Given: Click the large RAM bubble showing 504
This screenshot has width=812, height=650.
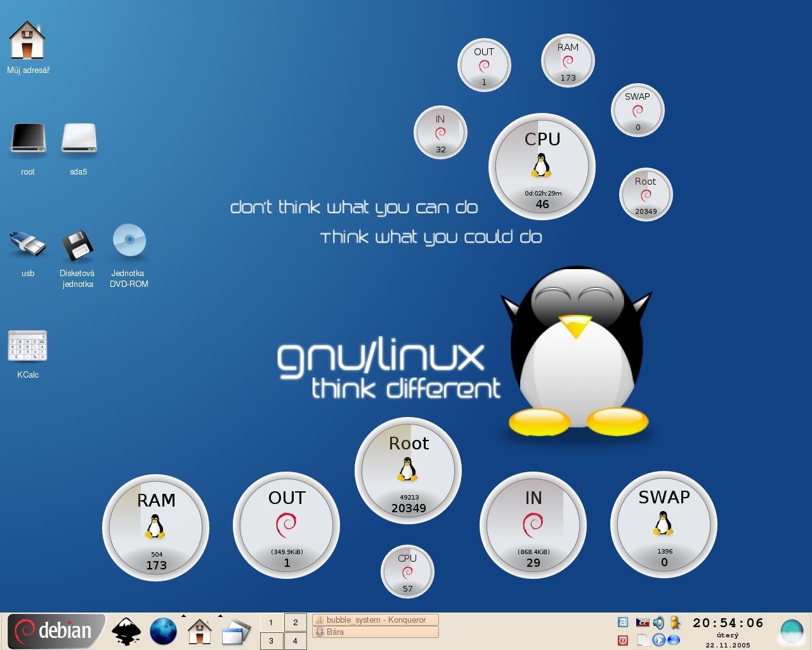Looking at the screenshot, I should click(x=155, y=527).
